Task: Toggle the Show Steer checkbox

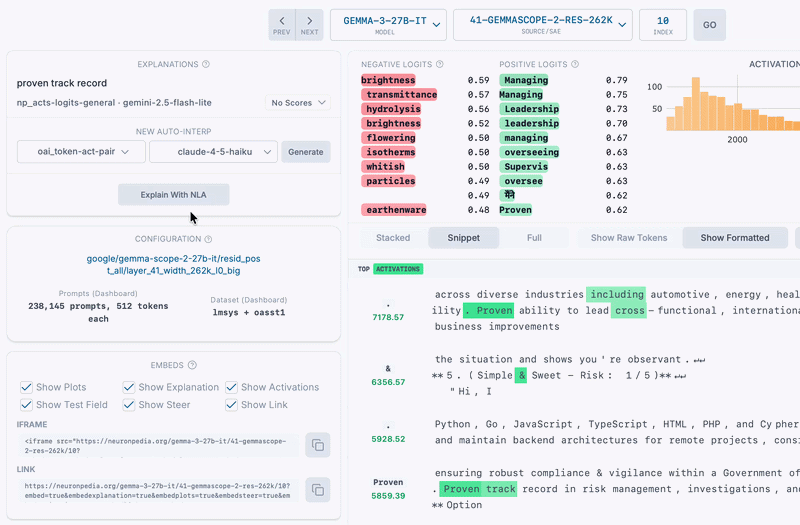Action: pyautogui.click(x=129, y=405)
